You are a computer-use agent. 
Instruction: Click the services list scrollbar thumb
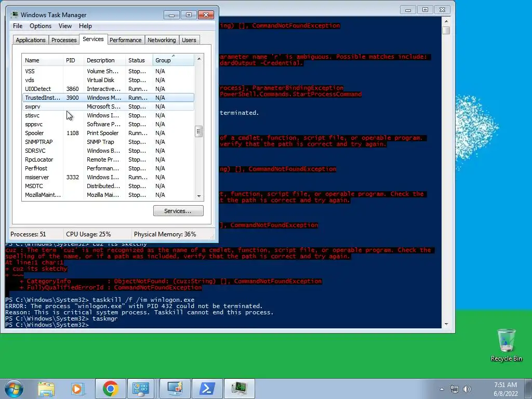coord(199,131)
